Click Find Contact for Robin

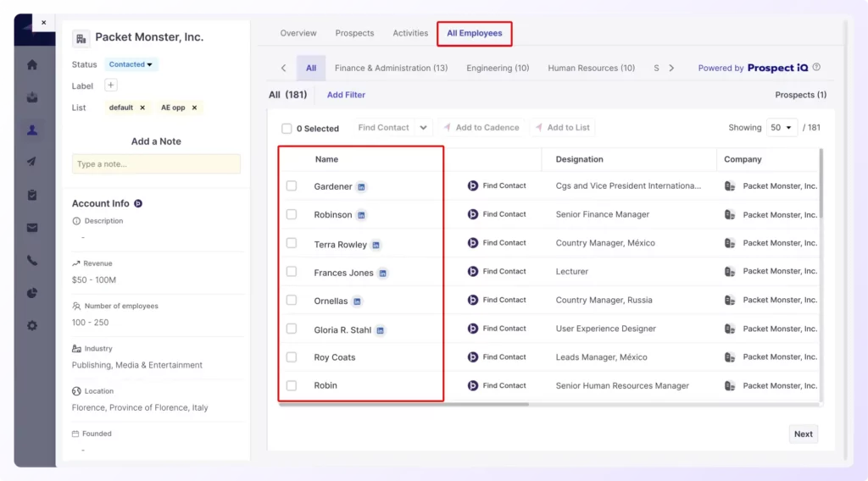tap(497, 385)
